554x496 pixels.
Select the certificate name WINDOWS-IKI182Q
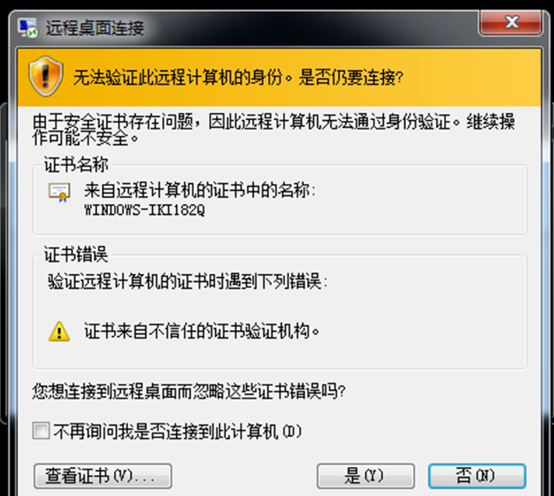(x=145, y=210)
